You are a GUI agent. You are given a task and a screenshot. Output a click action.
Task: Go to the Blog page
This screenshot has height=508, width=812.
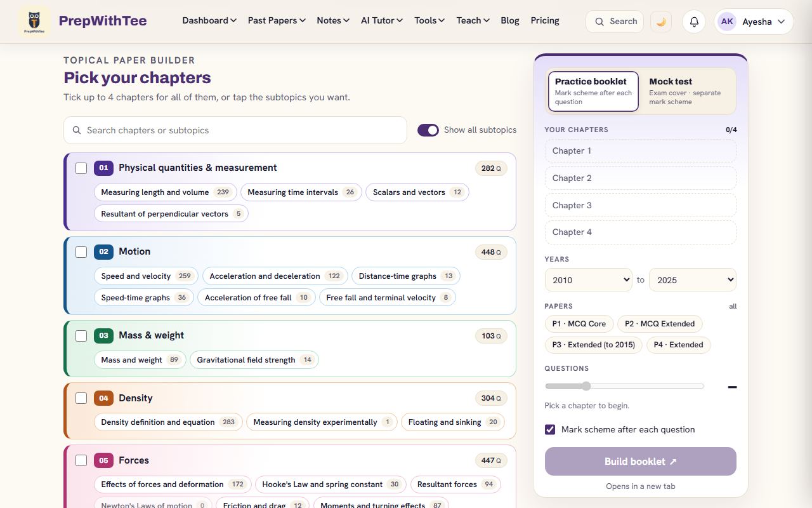[510, 20]
